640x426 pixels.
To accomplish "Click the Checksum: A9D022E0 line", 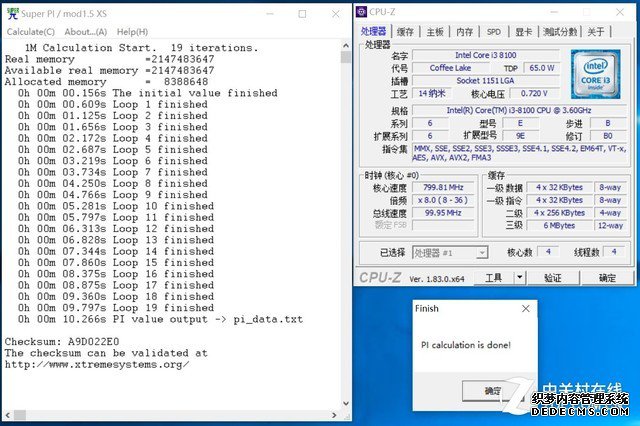I will 62,341.
